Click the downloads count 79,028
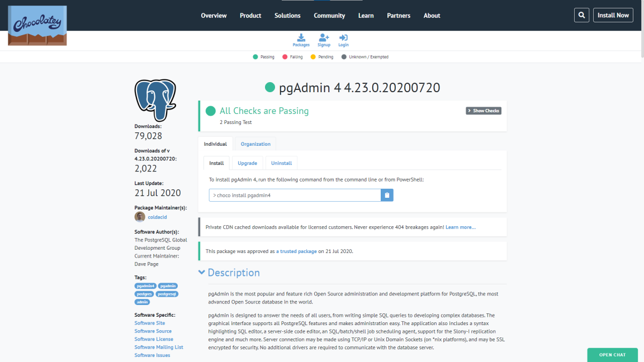 pyautogui.click(x=148, y=136)
